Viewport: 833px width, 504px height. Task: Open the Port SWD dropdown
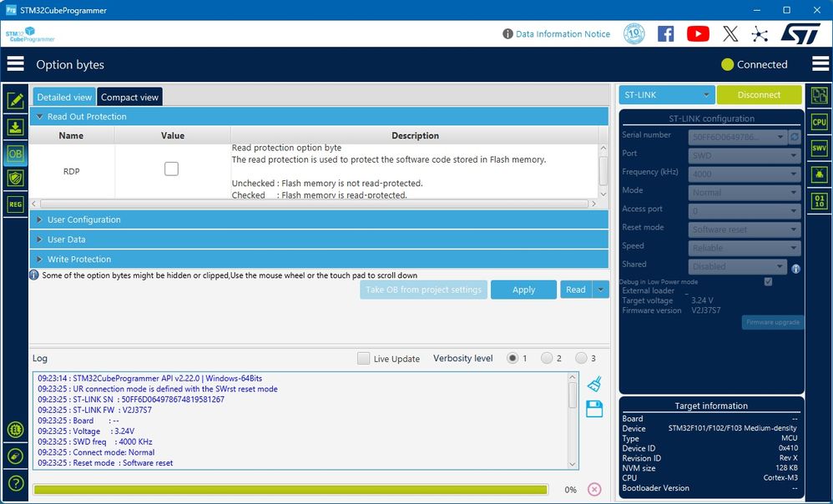click(745, 155)
